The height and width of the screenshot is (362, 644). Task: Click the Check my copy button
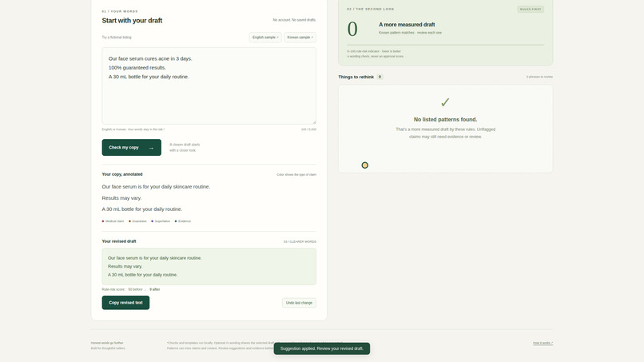(x=131, y=148)
